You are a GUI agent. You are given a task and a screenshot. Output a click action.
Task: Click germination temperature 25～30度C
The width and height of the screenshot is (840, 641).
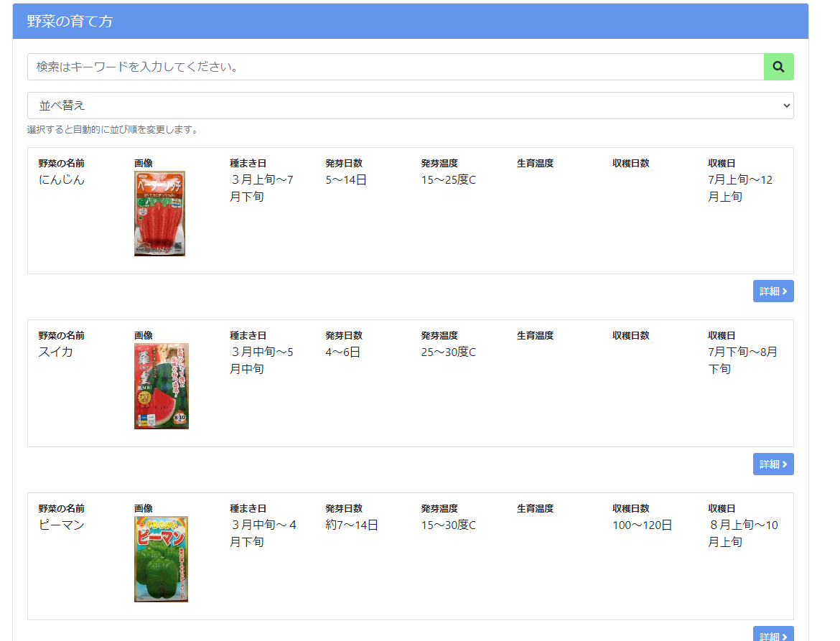(449, 352)
